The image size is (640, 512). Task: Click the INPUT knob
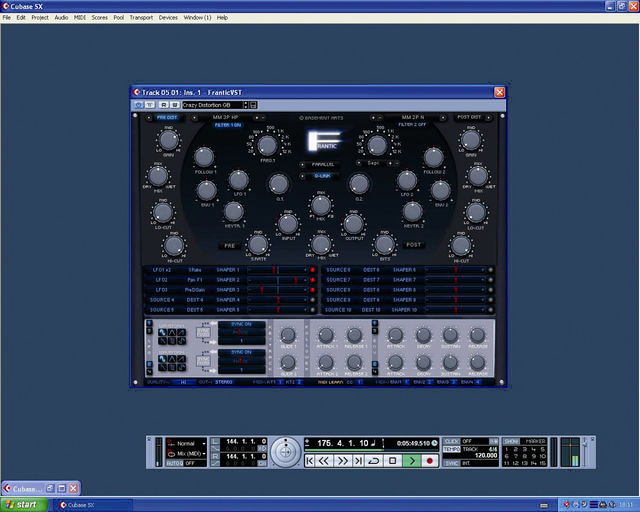pyautogui.click(x=288, y=224)
